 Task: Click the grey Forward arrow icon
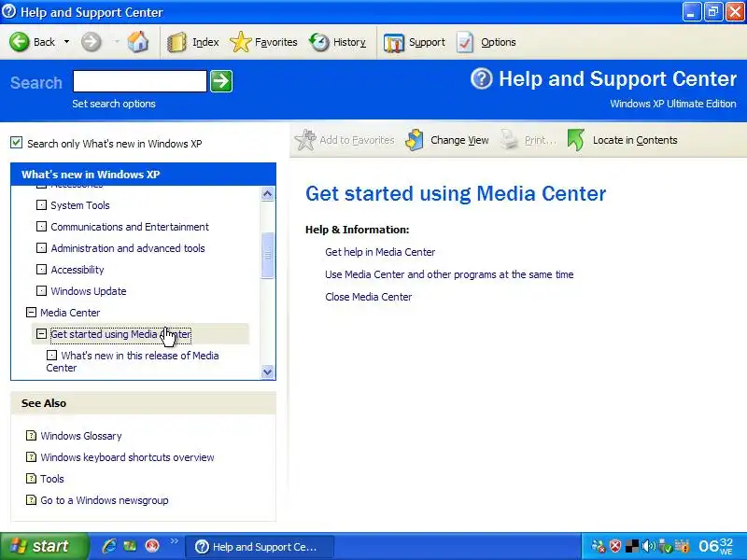click(x=91, y=42)
